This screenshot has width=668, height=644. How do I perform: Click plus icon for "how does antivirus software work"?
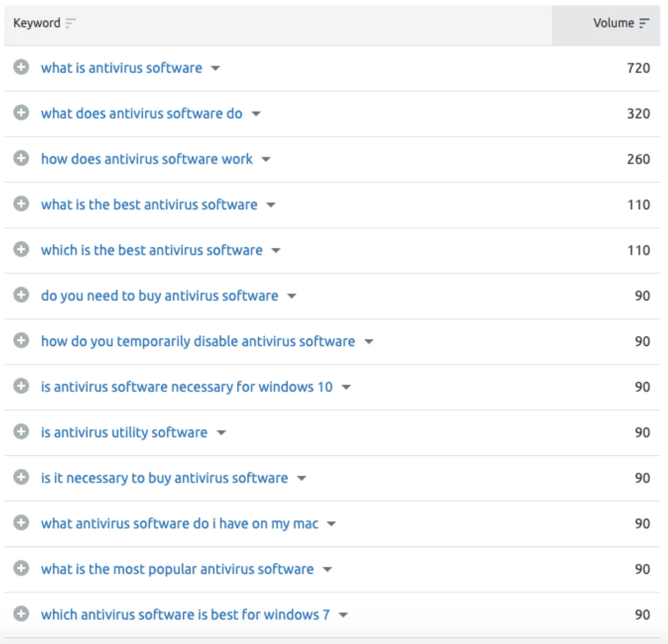coord(21,159)
